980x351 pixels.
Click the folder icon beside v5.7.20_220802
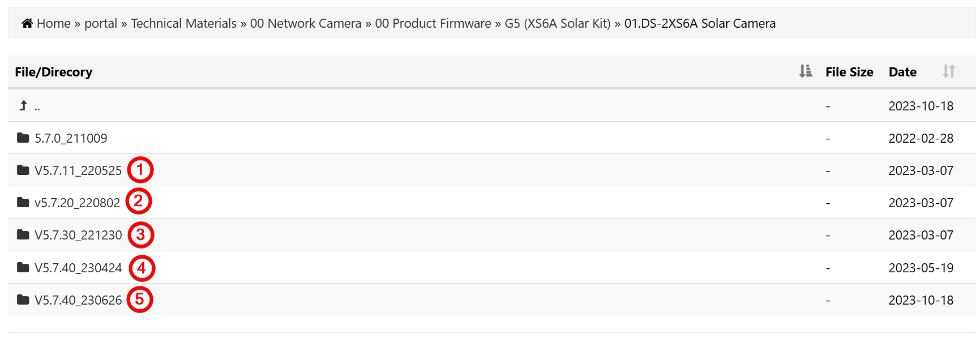[x=22, y=202]
